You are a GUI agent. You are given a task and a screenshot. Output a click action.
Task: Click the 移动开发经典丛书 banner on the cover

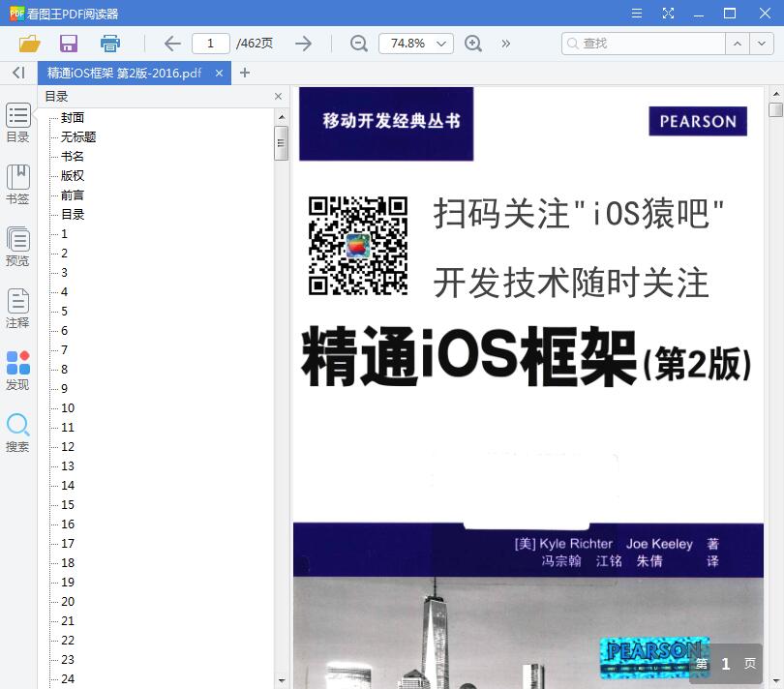coord(386,124)
